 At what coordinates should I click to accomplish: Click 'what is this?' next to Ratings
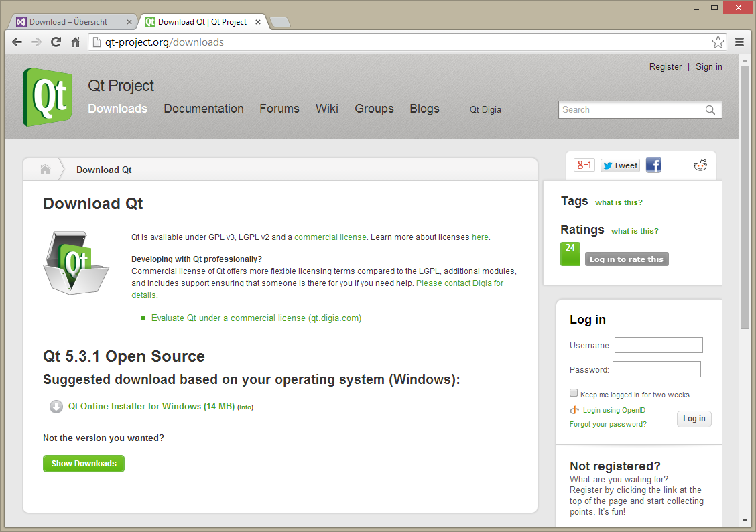tap(635, 231)
